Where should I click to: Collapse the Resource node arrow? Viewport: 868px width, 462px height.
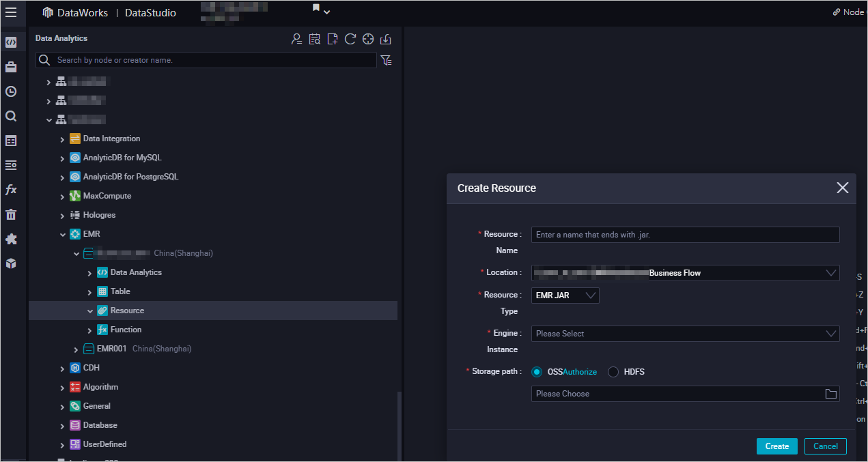(89, 311)
